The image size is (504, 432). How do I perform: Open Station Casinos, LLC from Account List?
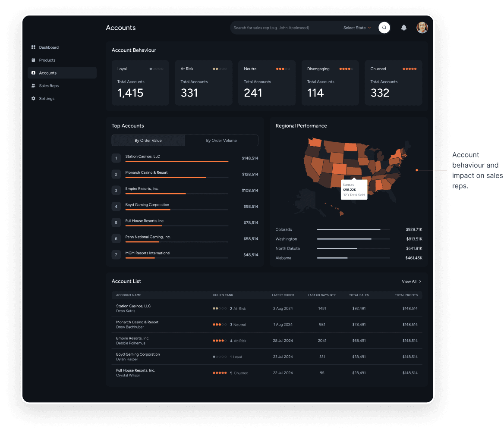tap(133, 306)
